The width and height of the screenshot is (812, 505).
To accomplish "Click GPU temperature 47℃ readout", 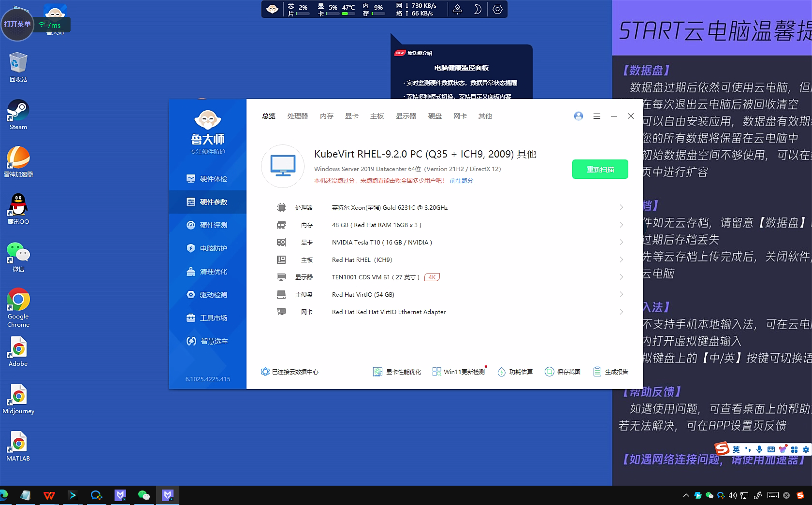I will click(x=348, y=7).
